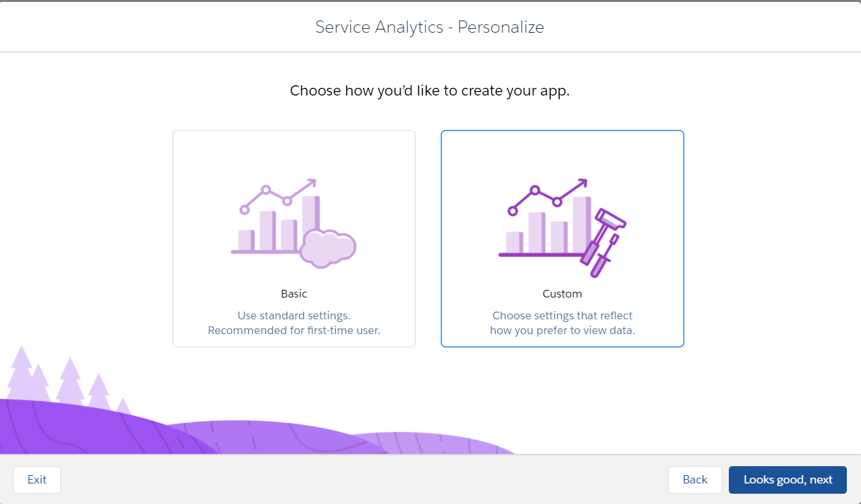Image resolution: width=861 pixels, height=504 pixels.
Task: Exit the Service Analytics wizard
Action: pos(37,480)
